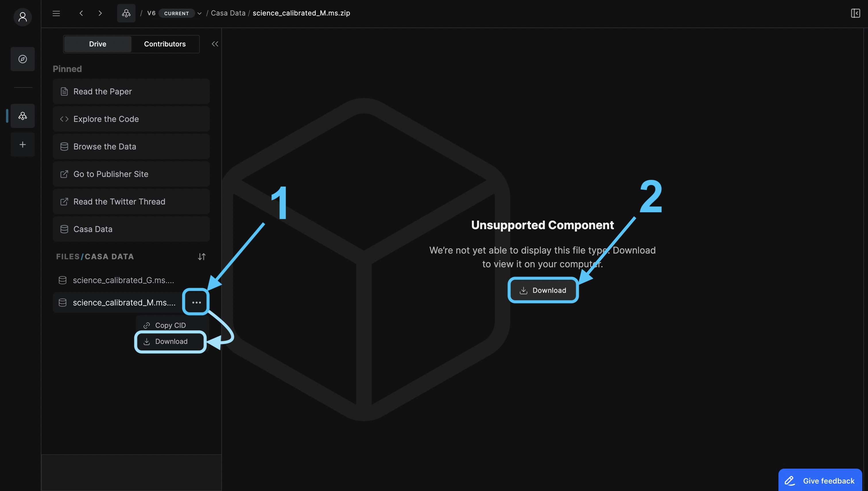Image resolution: width=868 pixels, height=491 pixels.
Task: Switch to the Contributors tab
Action: (x=165, y=44)
